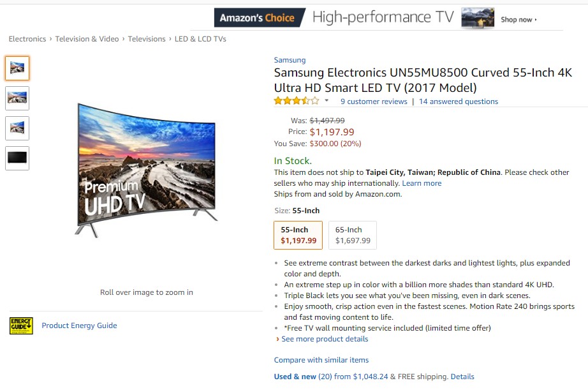Screen dimensions: 588x390
Task: Click the Samsung brand link
Action: point(290,60)
